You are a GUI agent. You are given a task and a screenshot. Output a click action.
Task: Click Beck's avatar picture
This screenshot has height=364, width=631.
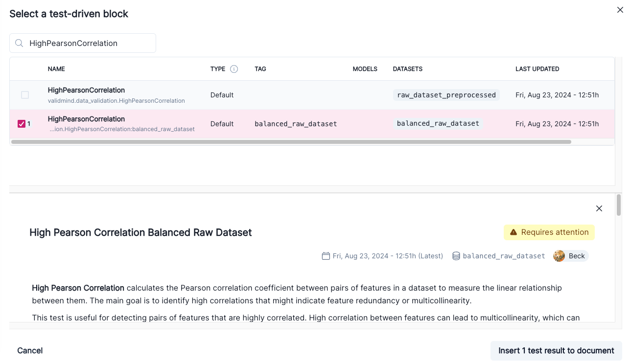pyautogui.click(x=559, y=255)
